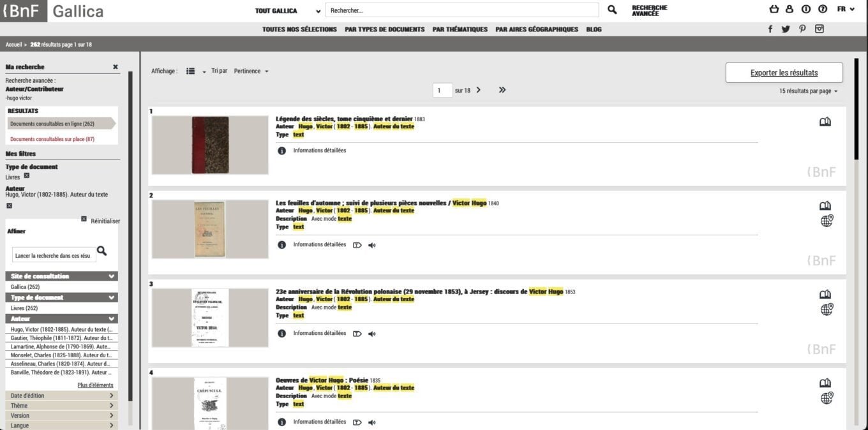Open RECHERCHE AVANCÉE
The image size is (868, 430).
649,10
